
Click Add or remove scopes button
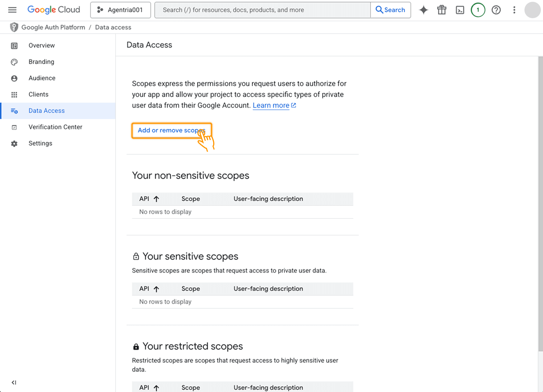tap(171, 130)
